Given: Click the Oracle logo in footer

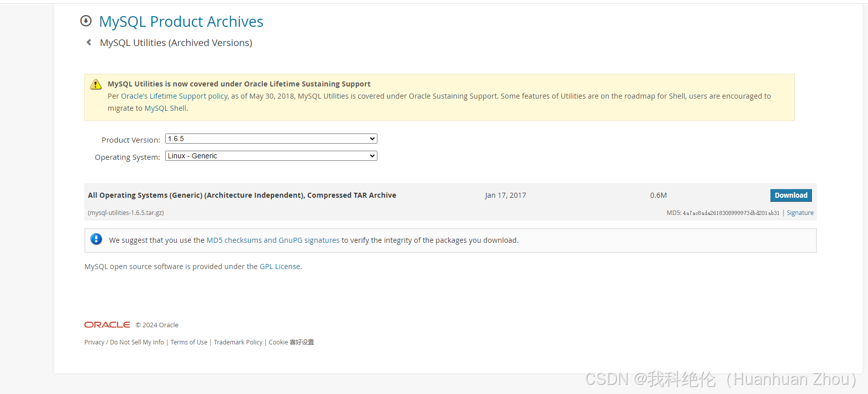Looking at the screenshot, I should point(107,325).
